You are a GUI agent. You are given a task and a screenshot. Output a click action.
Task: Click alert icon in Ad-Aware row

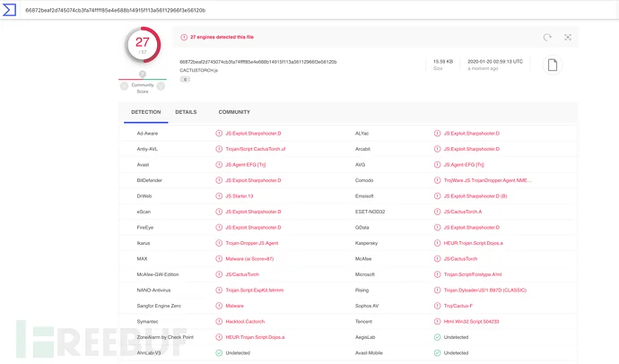tap(219, 134)
